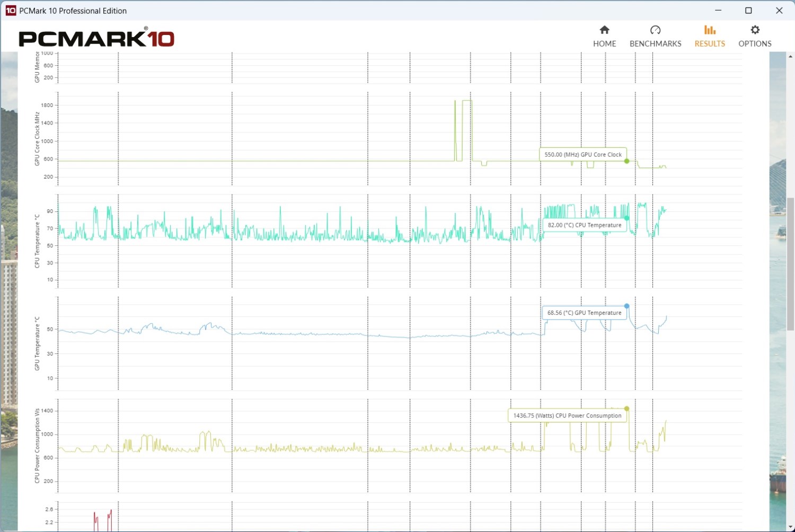
Task: Maximize the PCMark 10 window
Action: tap(748, 11)
